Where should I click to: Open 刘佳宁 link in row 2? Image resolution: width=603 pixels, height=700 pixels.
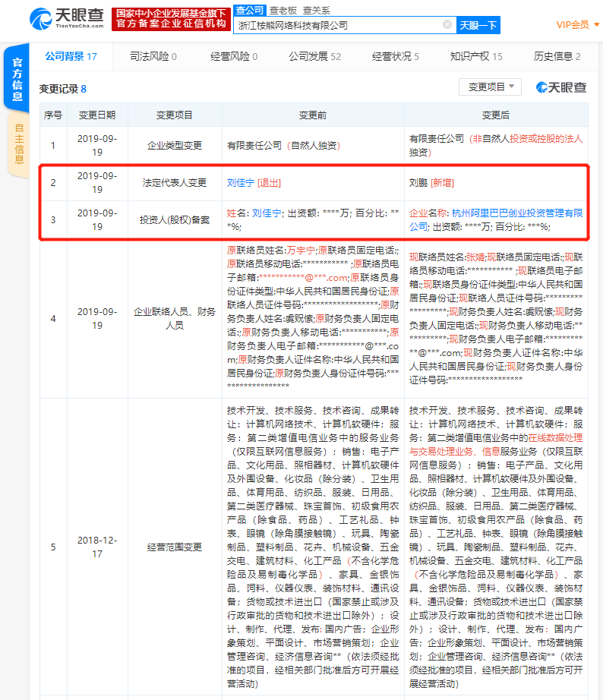(241, 182)
